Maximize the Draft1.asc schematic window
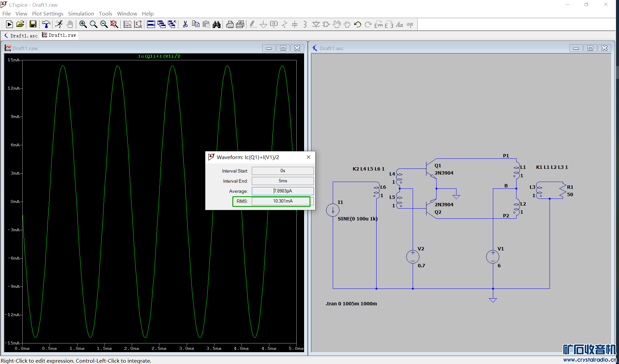Screen dimensions: 619x364 click(590, 48)
